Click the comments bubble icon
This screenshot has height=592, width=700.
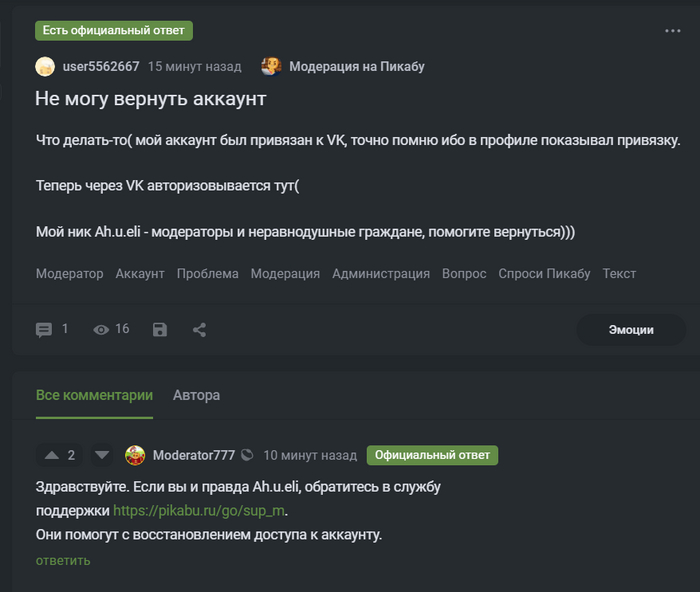(x=44, y=330)
